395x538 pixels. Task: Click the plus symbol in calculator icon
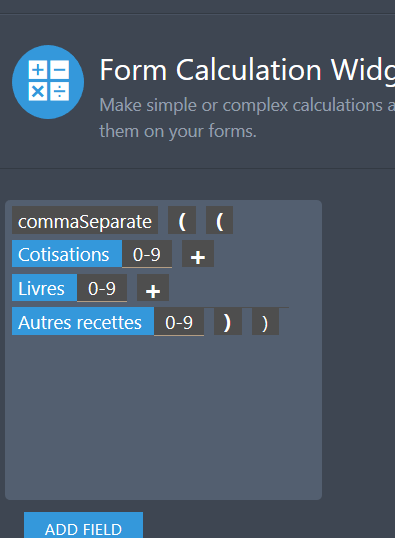tap(38, 70)
